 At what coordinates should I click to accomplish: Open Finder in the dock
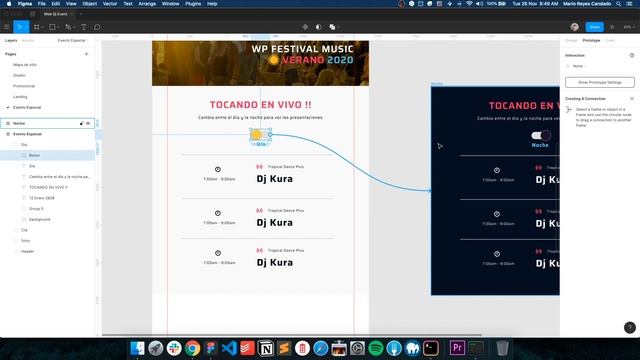(x=137, y=348)
